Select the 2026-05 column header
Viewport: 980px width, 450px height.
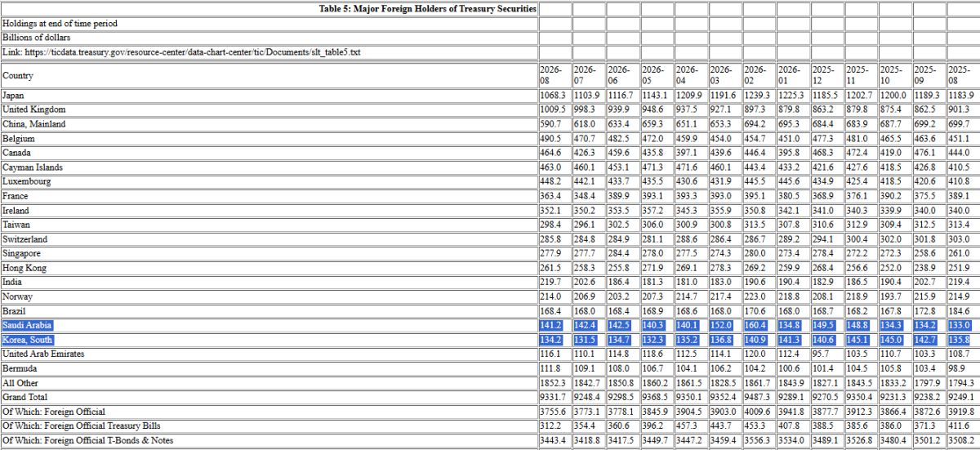657,75
